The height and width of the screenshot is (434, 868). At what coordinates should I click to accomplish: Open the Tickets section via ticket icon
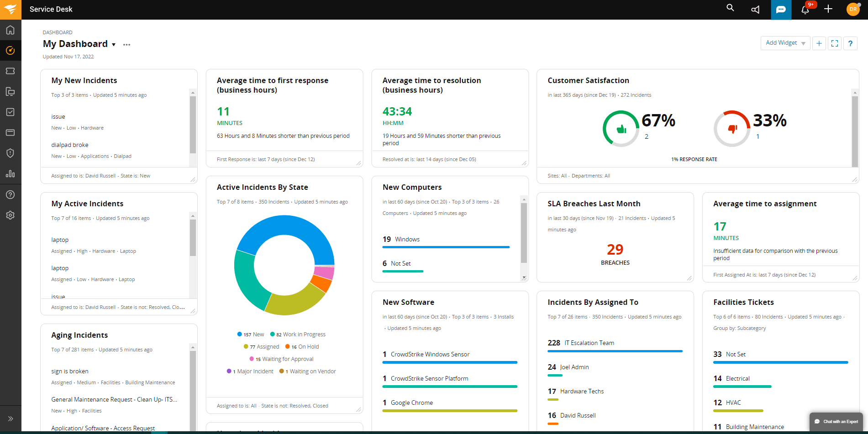(x=10, y=71)
